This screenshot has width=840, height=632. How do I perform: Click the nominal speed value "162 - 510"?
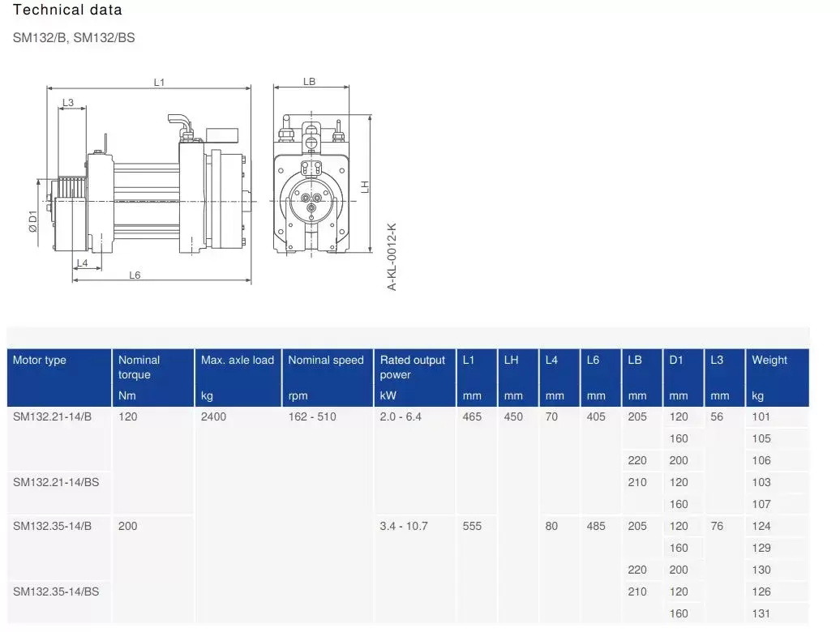click(x=312, y=416)
